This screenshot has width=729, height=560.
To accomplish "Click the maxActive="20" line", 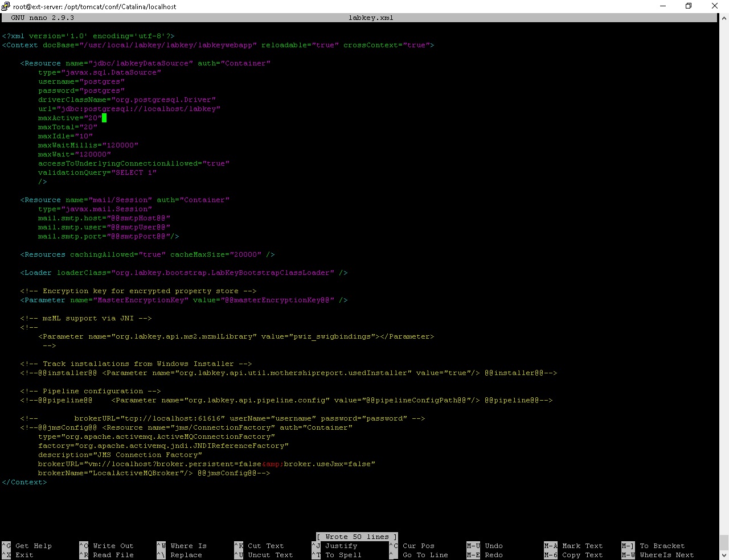I will pos(70,118).
